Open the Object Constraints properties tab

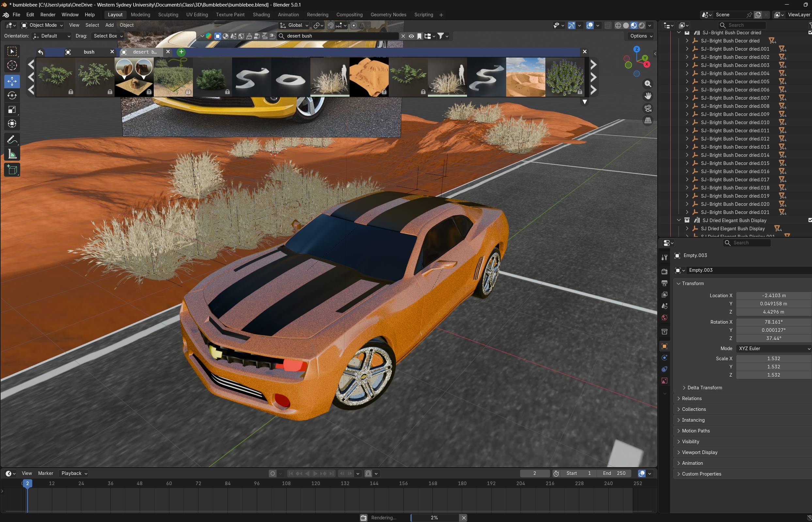click(x=664, y=369)
